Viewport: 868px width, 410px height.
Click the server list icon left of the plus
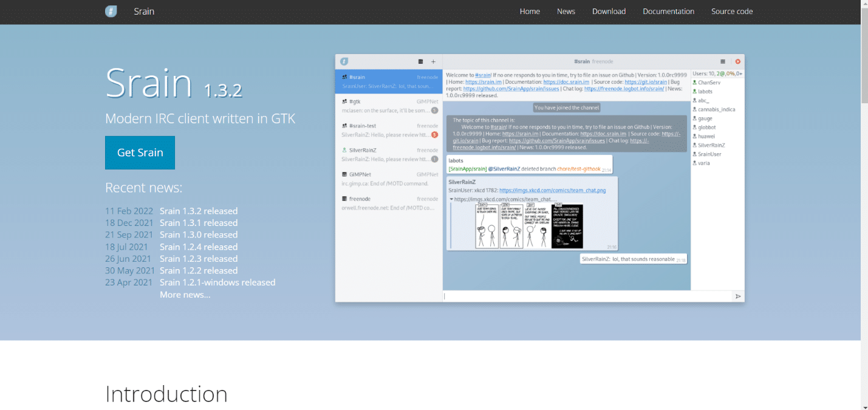[420, 61]
